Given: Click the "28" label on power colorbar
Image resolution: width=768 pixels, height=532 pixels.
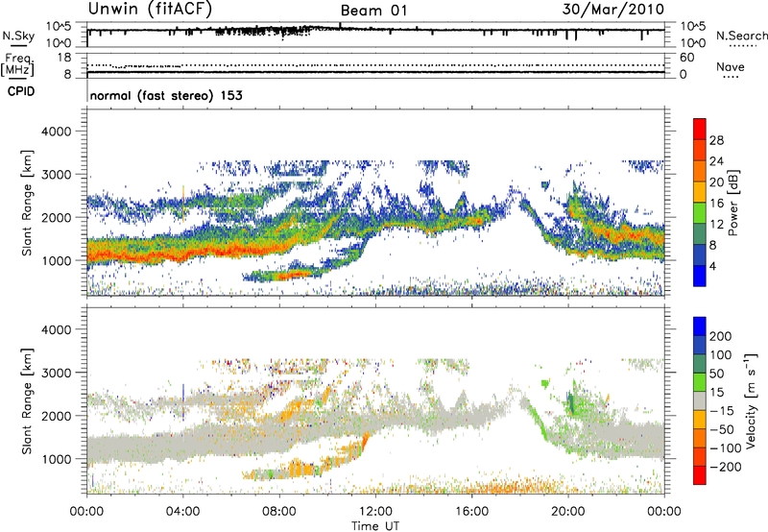Looking at the screenshot, I should [716, 140].
